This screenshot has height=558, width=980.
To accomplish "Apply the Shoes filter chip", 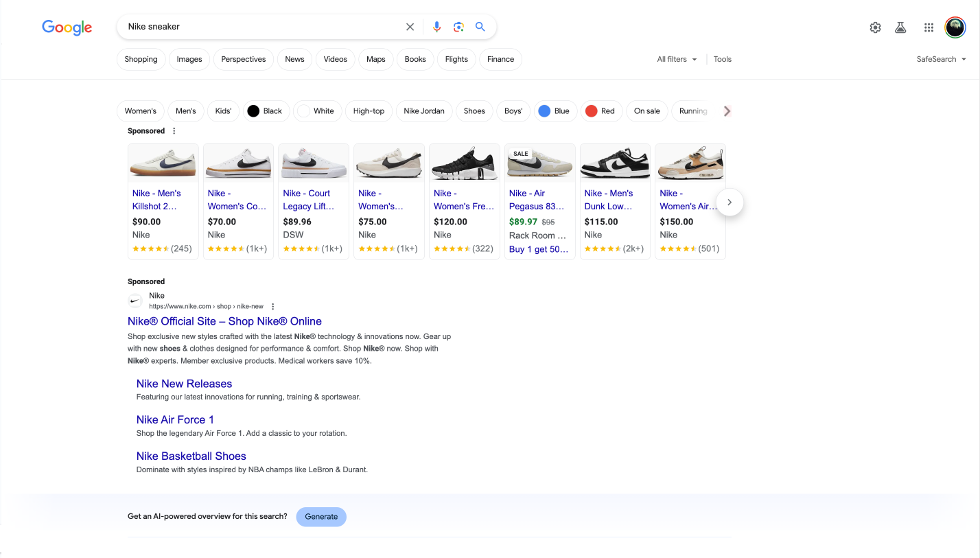I will pyautogui.click(x=474, y=111).
